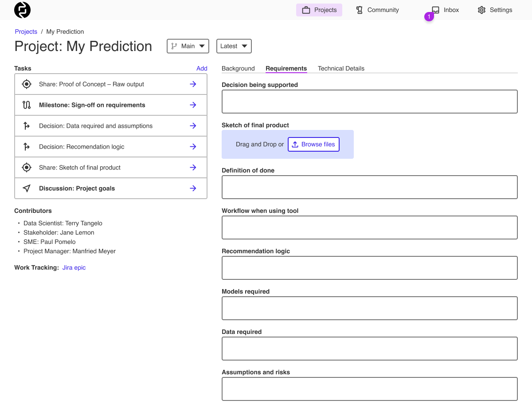Click the Discussion: Project goals send icon
The height and width of the screenshot is (408, 532).
[26, 188]
